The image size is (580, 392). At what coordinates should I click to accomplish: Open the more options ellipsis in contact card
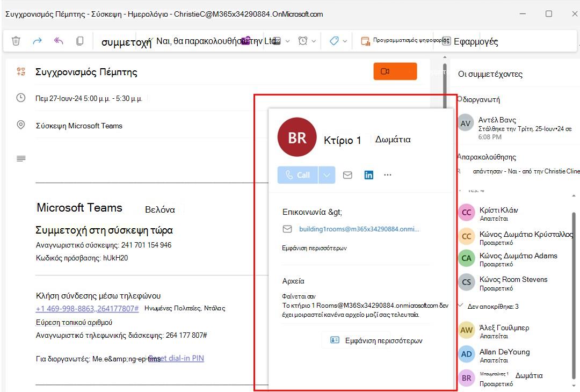(x=387, y=175)
